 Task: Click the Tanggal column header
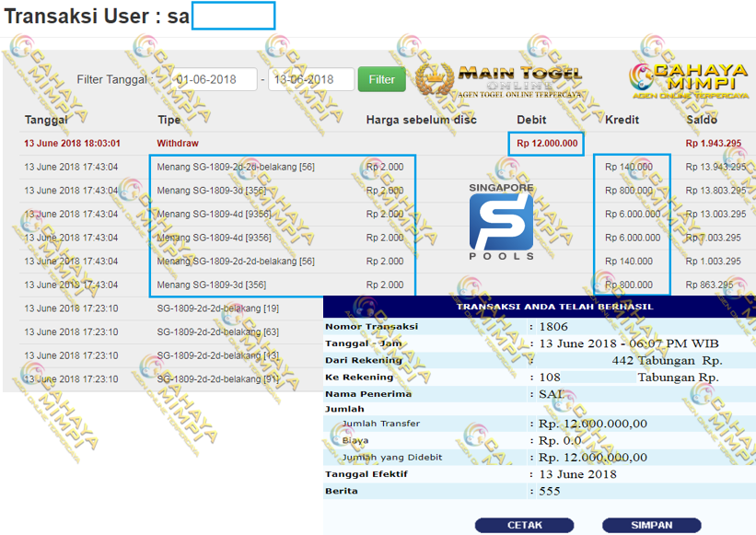(46, 120)
